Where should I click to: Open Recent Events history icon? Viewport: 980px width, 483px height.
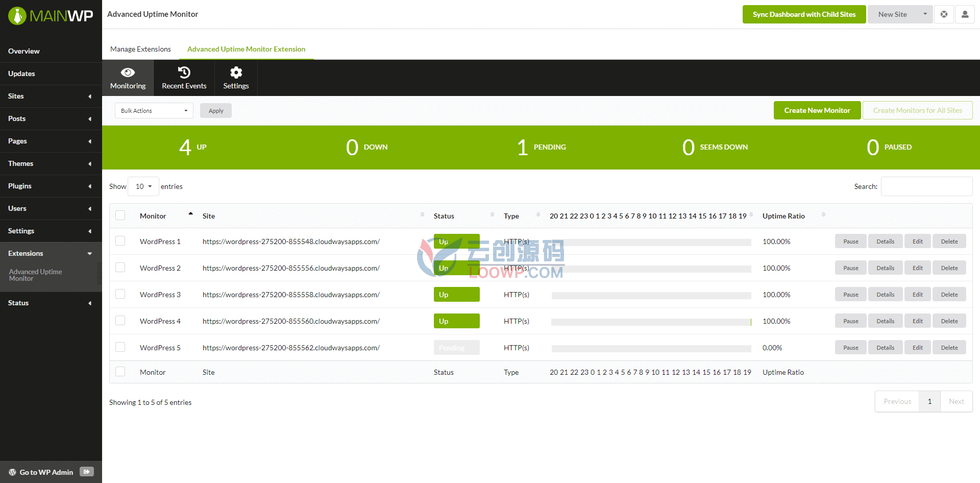(x=184, y=78)
